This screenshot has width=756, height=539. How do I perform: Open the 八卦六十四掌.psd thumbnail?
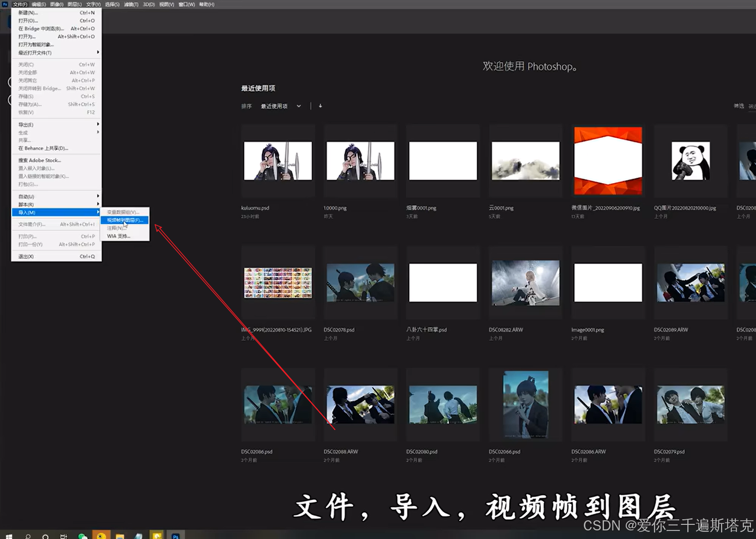point(443,283)
